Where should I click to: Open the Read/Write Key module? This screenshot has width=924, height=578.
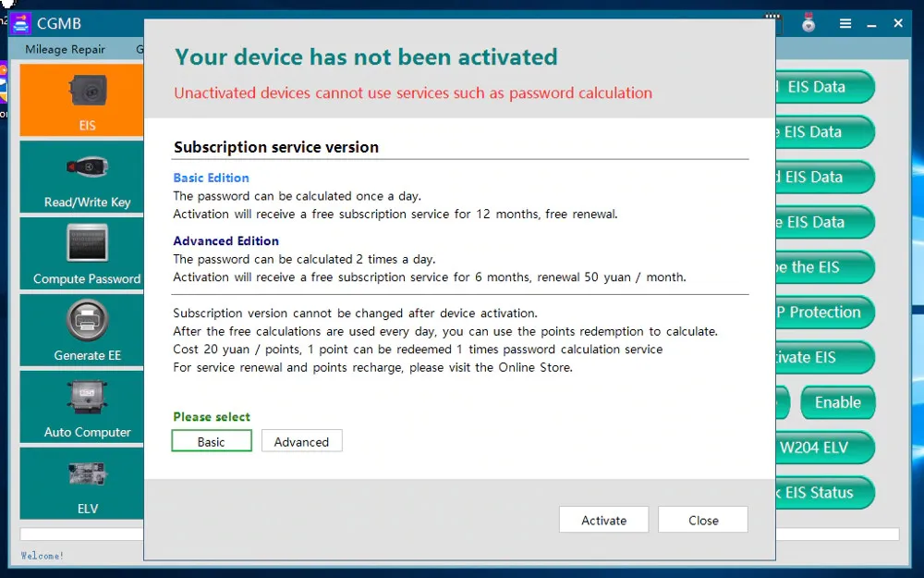coord(82,177)
